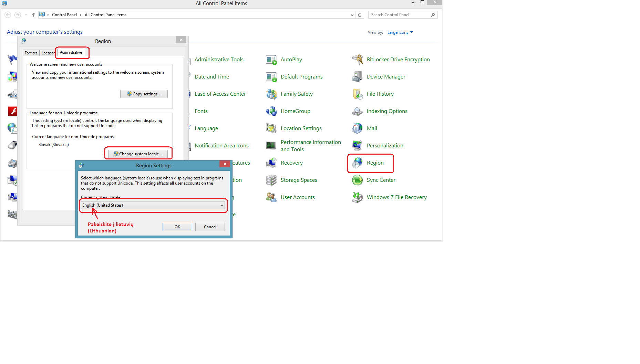Click the Search Control Panel field

[400, 15]
